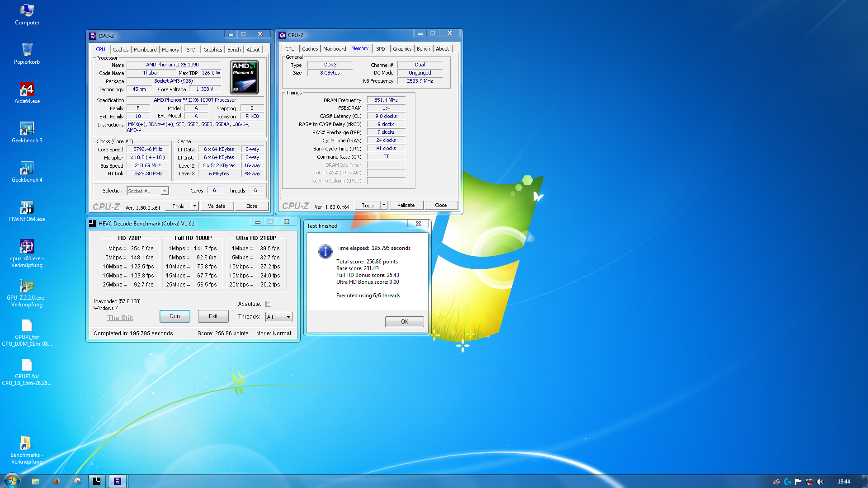The image size is (868, 488).
Task: Click Close button in left CPU-Z
Action: 251,206
